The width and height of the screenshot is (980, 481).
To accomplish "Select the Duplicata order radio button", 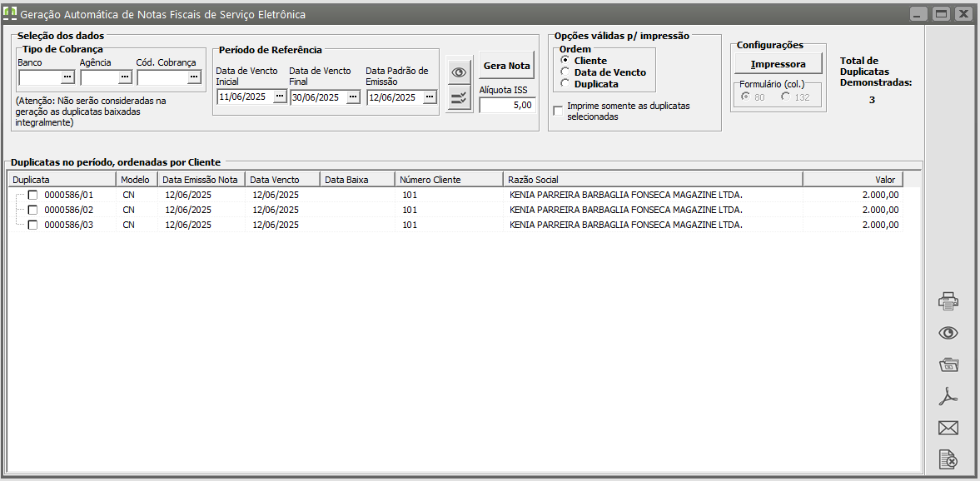I will (565, 83).
